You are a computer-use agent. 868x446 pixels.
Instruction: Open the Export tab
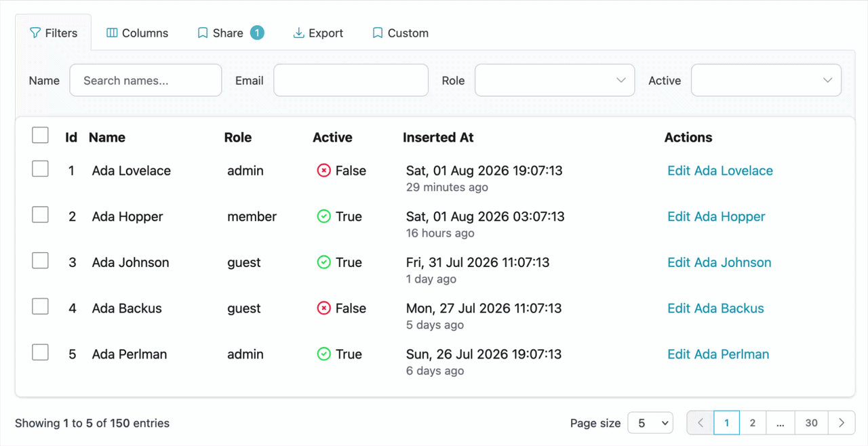(318, 33)
